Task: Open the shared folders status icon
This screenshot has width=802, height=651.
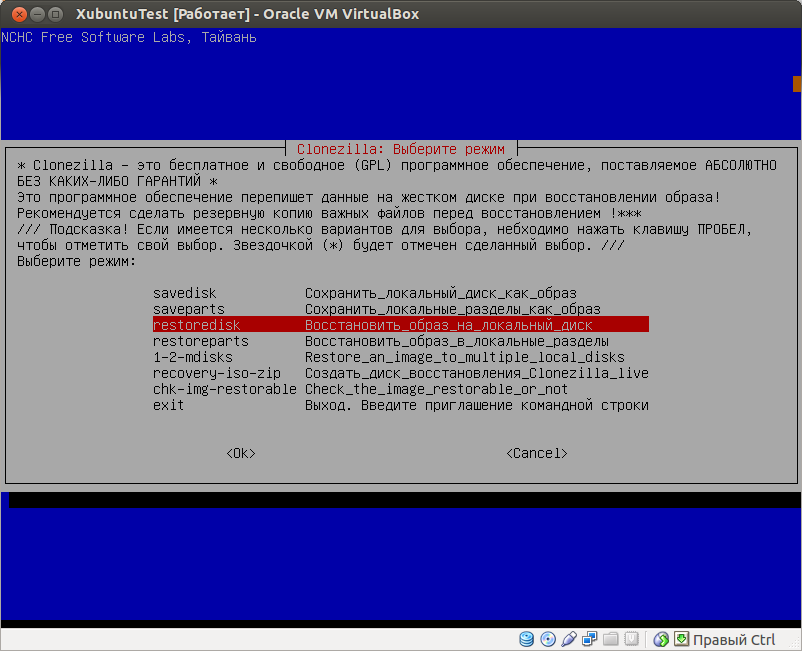Action: point(611,639)
